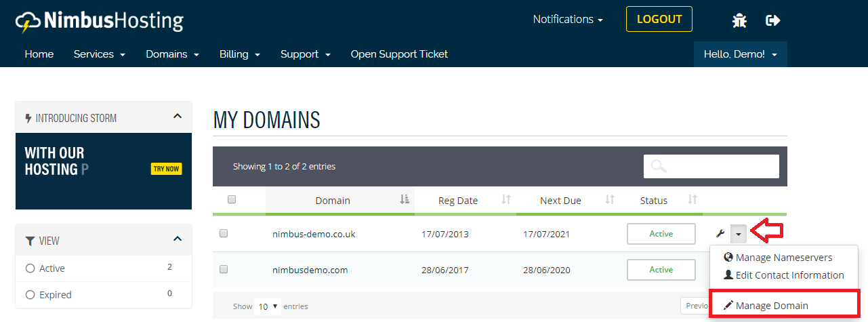The height and width of the screenshot is (322, 868).
Task: Collapse the Introducing Storm panel
Action: coord(178,117)
